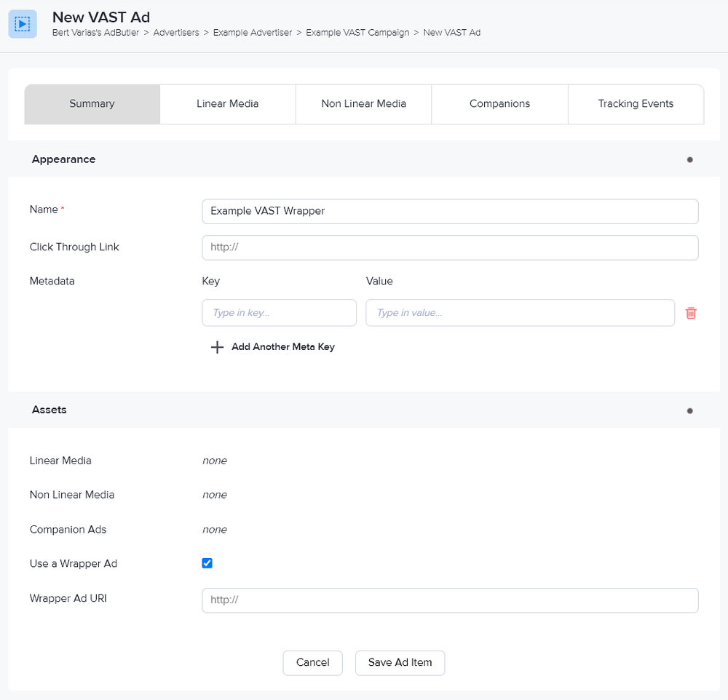This screenshot has width=728, height=700.
Task: Open the Non Linear Media tab
Action: coord(363,104)
